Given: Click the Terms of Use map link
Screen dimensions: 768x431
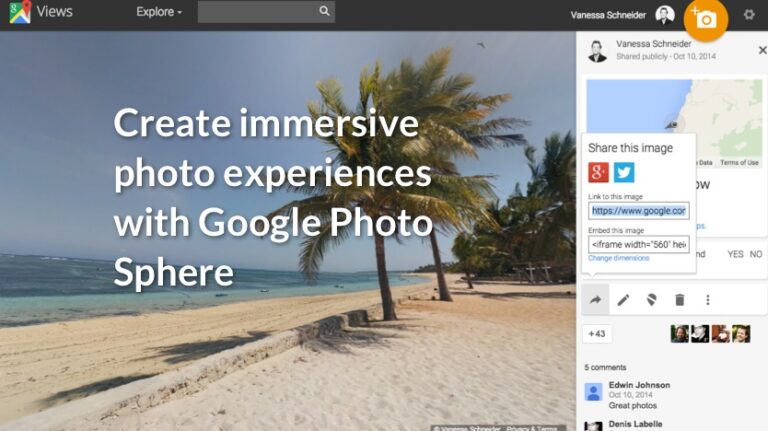Looking at the screenshot, I should tap(739, 162).
